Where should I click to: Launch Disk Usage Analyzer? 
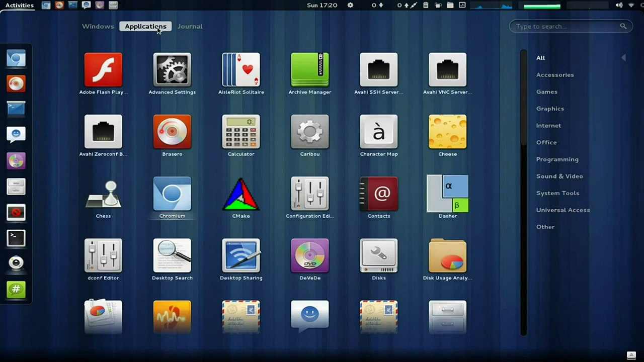click(448, 259)
